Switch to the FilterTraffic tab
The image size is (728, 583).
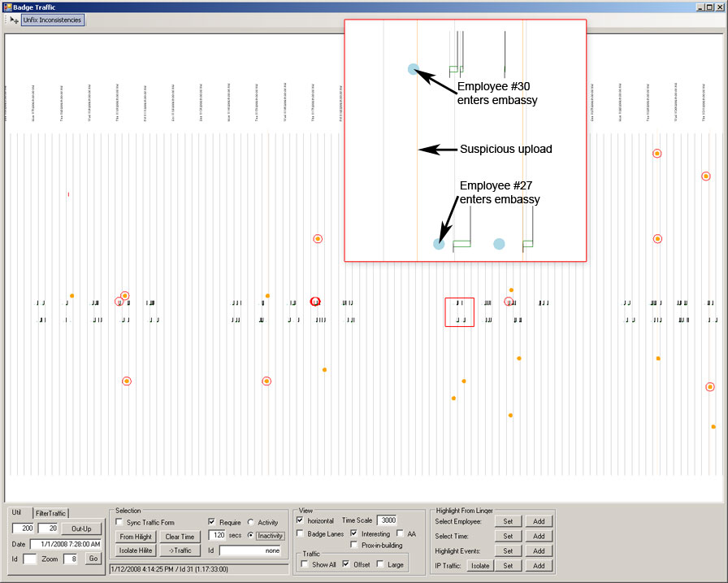tap(50, 513)
